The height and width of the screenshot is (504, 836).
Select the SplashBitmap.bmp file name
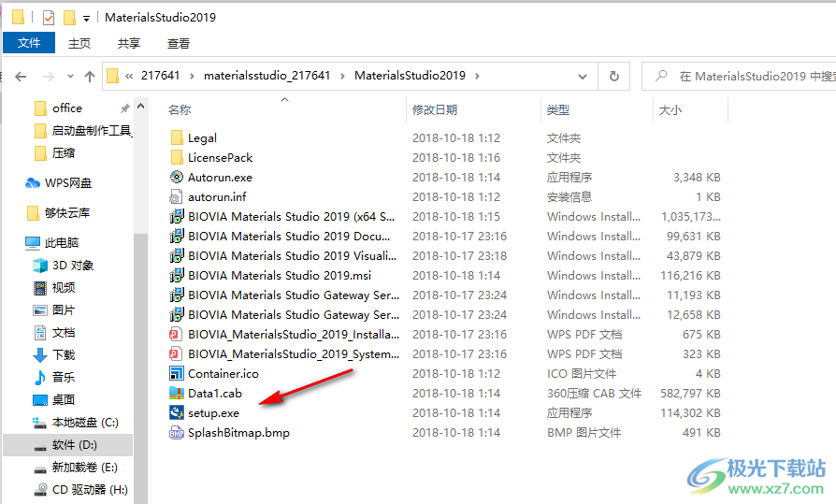coord(238,433)
